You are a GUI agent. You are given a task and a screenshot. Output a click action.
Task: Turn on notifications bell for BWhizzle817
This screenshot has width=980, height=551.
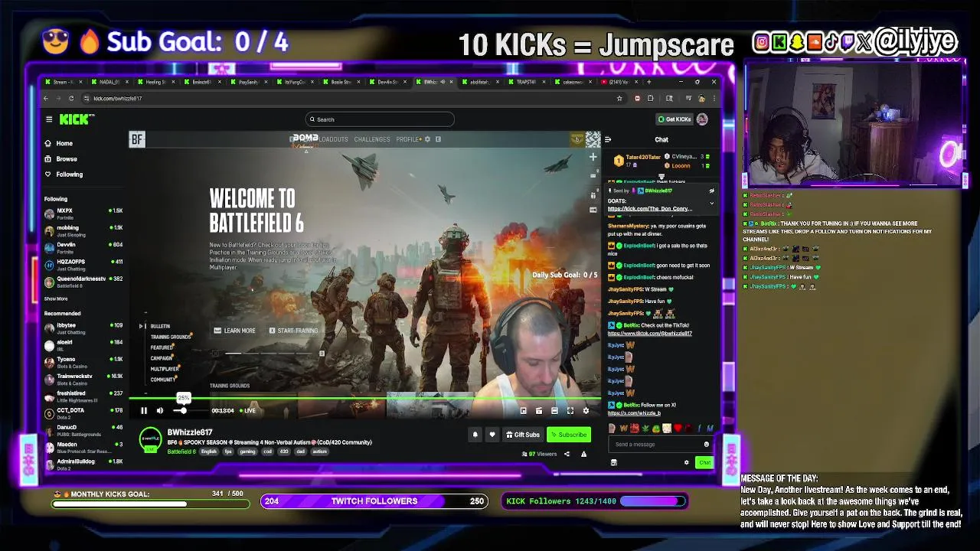pyautogui.click(x=475, y=435)
